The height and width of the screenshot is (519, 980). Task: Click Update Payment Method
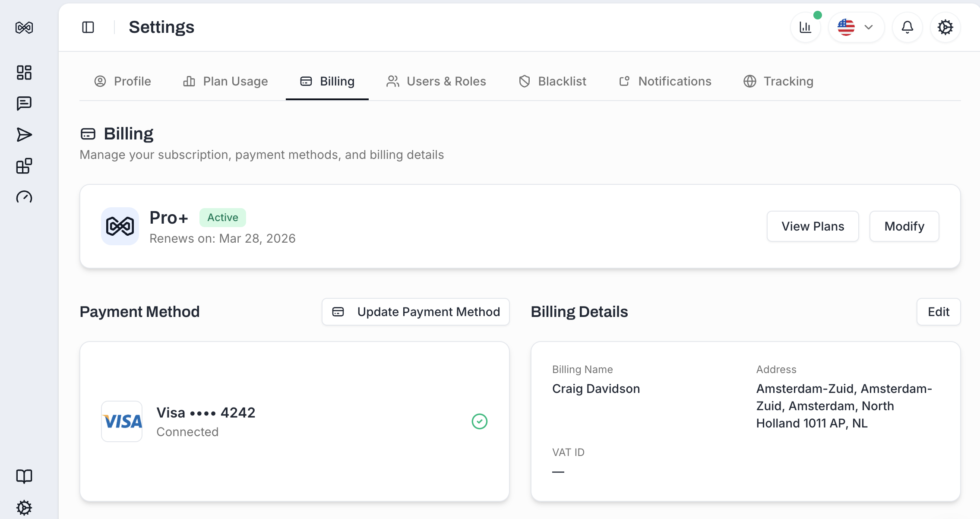point(415,312)
